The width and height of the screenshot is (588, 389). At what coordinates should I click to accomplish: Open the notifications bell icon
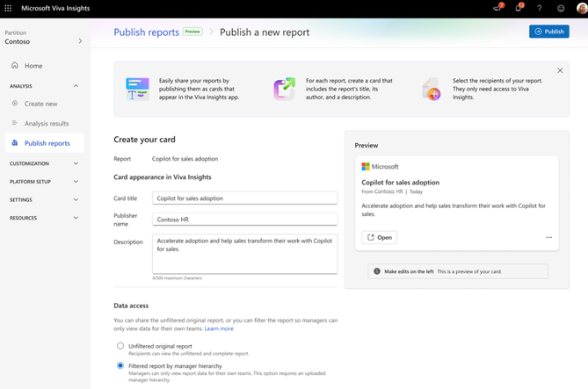(x=519, y=8)
